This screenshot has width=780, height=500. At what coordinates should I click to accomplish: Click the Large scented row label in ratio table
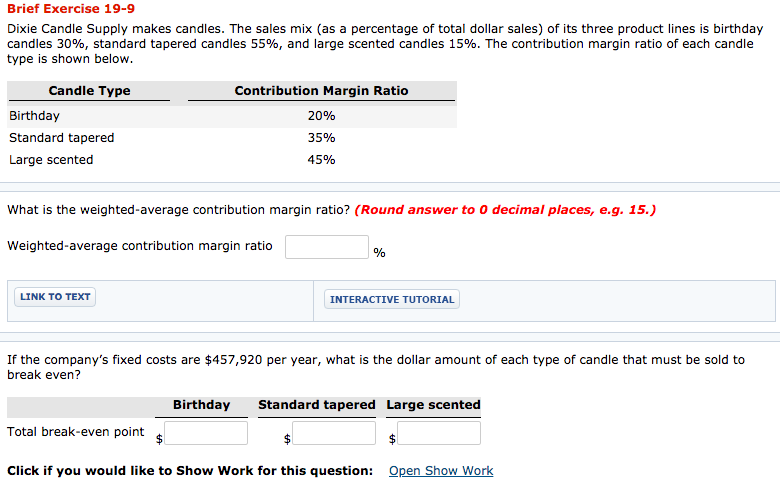pos(51,160)
